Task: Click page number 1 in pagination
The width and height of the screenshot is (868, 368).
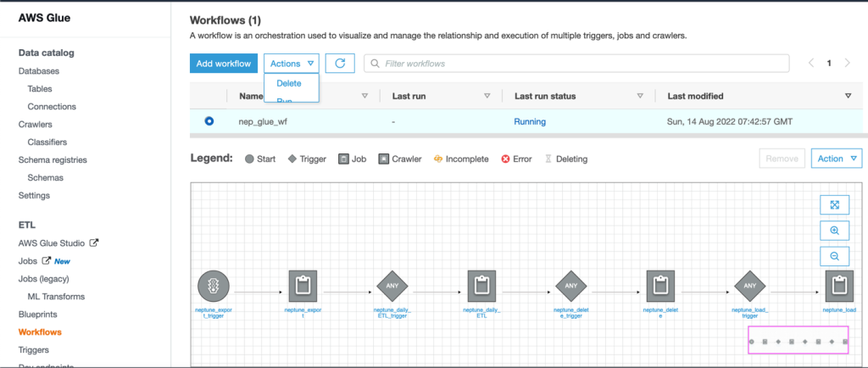Action: 829,63
